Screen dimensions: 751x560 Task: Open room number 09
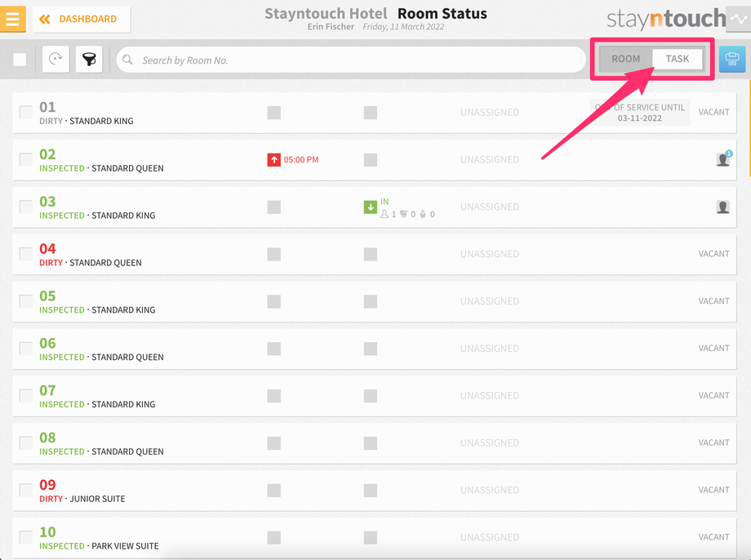point(47,484)
